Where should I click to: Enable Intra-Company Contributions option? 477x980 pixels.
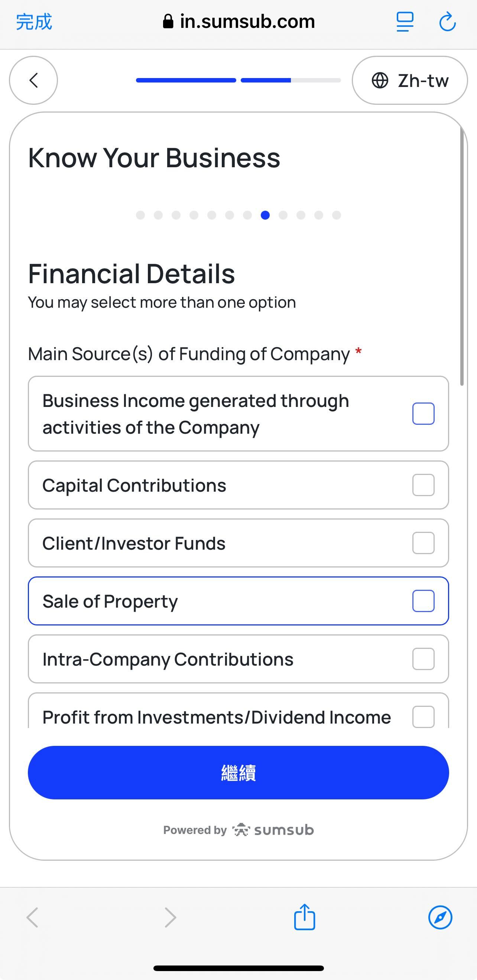tap(424, 659)
